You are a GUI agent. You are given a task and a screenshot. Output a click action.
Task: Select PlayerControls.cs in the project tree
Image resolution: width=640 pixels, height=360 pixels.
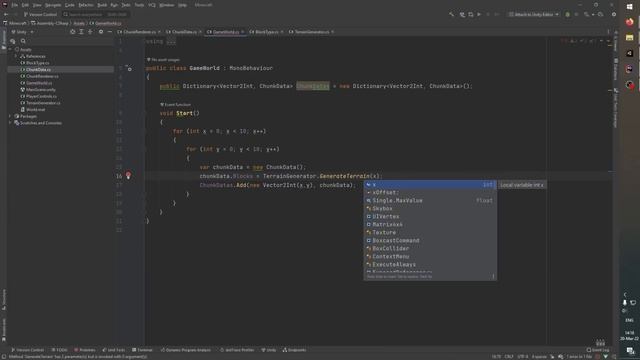(41, 96)
